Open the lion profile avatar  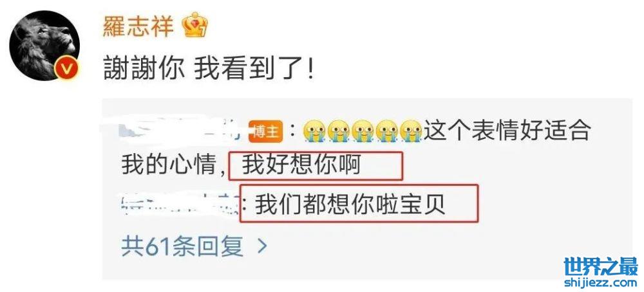pyautogui.click(x=44, y=45)
